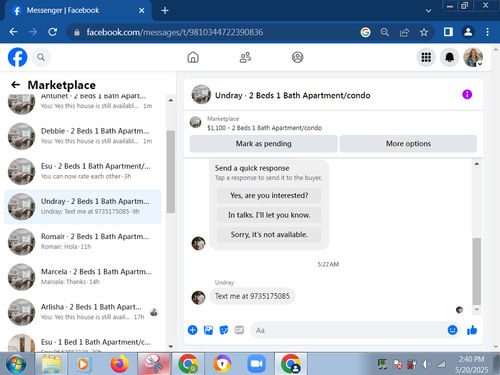
Task: Click Undray's avatar in chat header
Action: click(201, 95)
